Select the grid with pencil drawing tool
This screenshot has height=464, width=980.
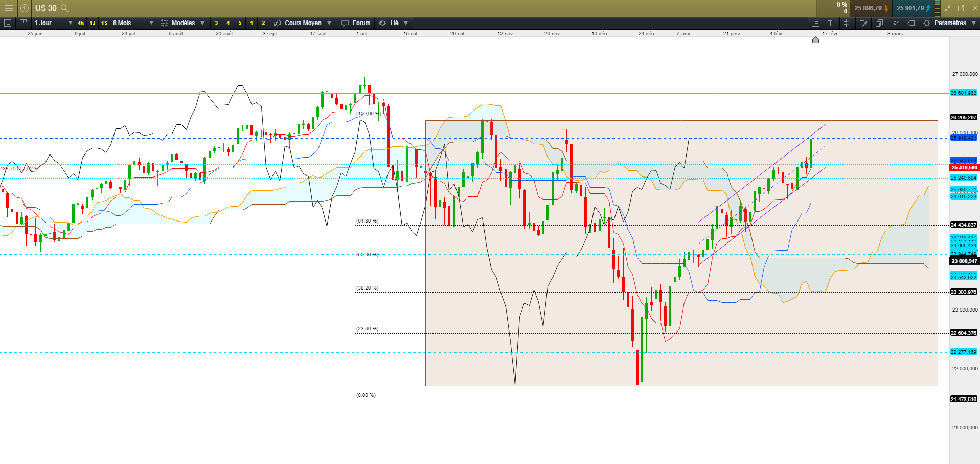click(x=863, y=23)
